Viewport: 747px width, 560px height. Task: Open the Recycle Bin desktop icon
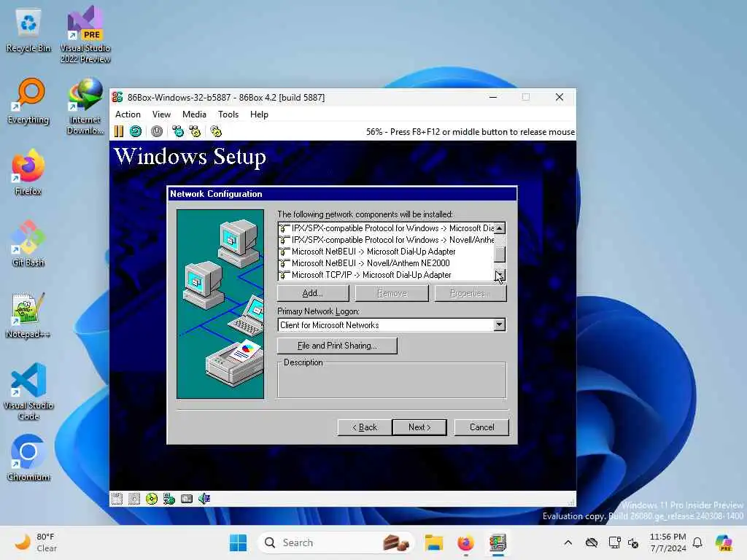(28, 31)
